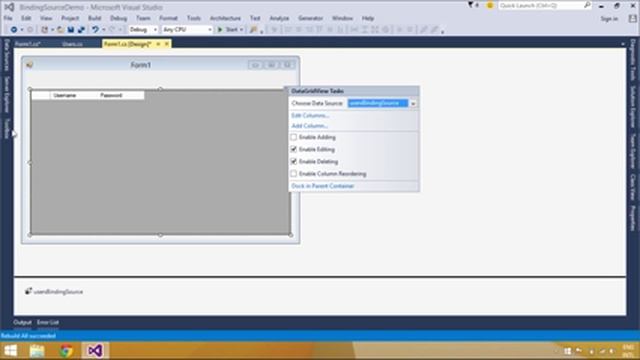640x360 pixels.
Task: Click the Sign in link
Action: 609,19
